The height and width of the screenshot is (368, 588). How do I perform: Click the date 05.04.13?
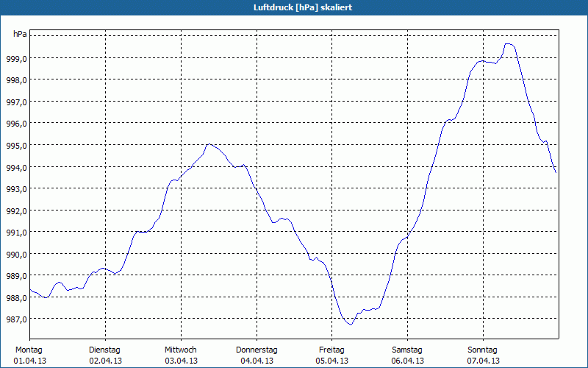(332, 361)
